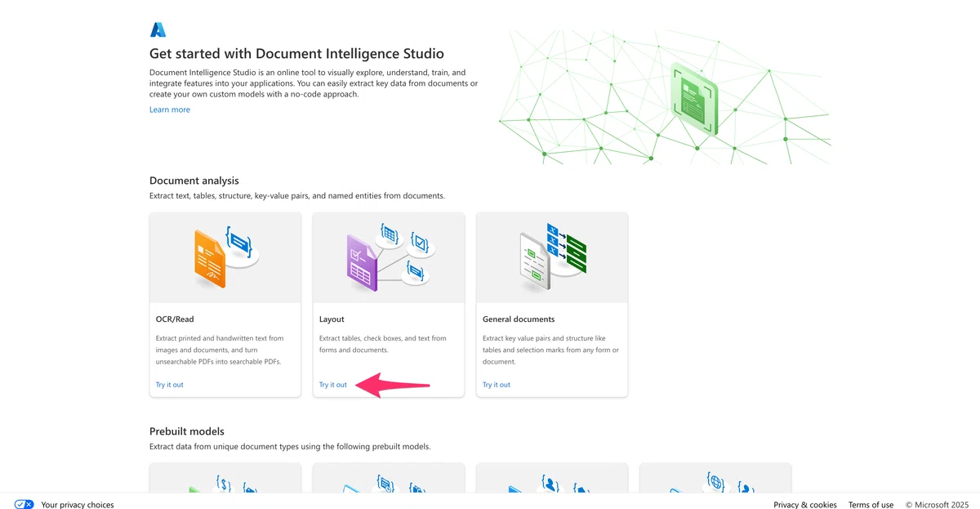Viewport: 980px width, 509px height.
Task: Click the General documents card title
Action: [519, 319]
